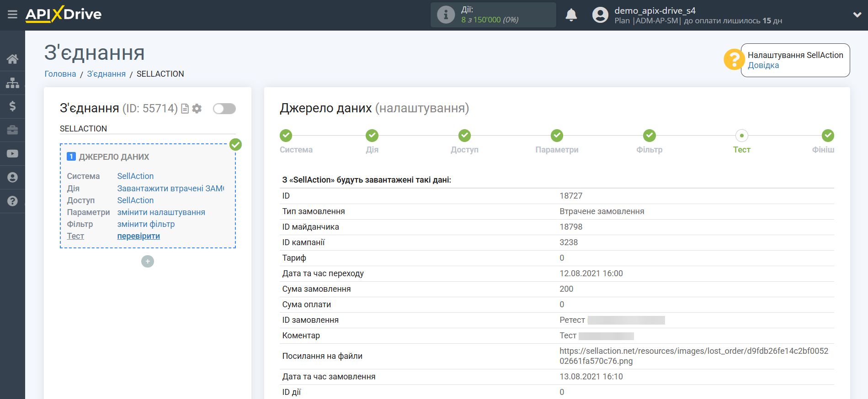
Task: Click the Тест label in source block
Action: (75, 236)
